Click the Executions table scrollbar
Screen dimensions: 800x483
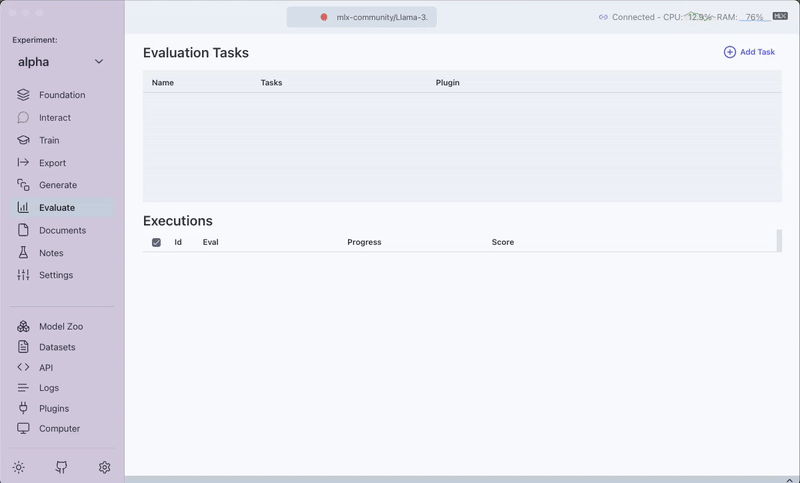[x=779, y=241]
